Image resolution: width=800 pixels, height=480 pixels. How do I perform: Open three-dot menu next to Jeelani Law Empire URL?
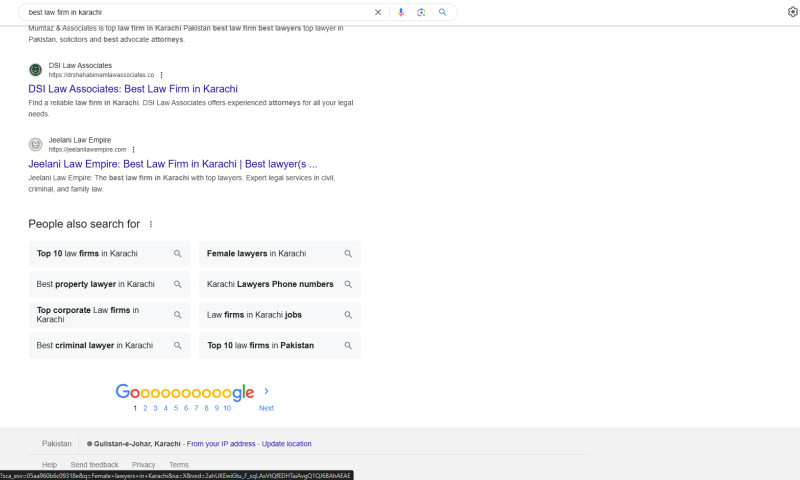(x=133, y=149)
